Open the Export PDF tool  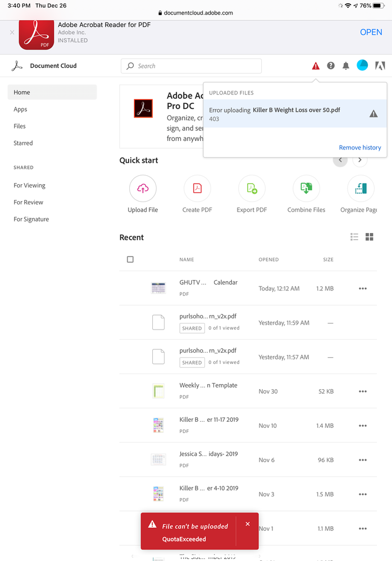pos(252,189)
